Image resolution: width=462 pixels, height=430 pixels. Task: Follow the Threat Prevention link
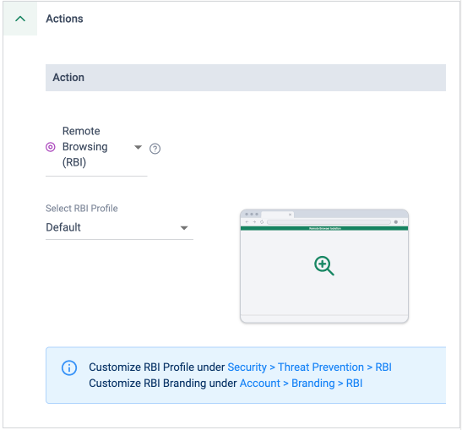coord(321,367)
